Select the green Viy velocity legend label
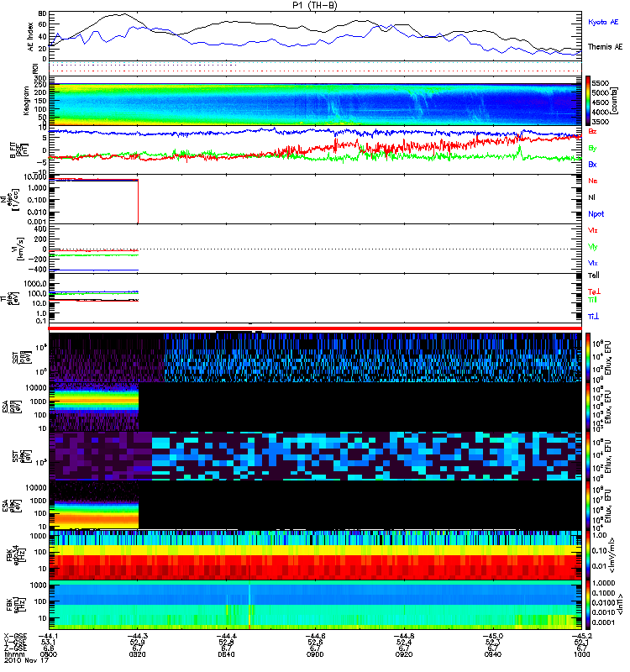 [593, 247]
